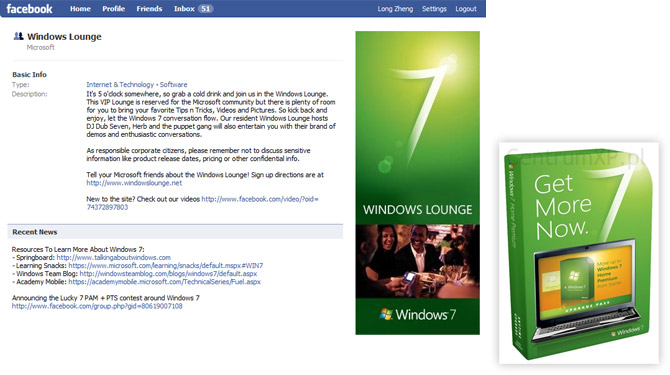670x375 pixels.
Task: Click the party photo in the banner
Action: pos(417,261)
